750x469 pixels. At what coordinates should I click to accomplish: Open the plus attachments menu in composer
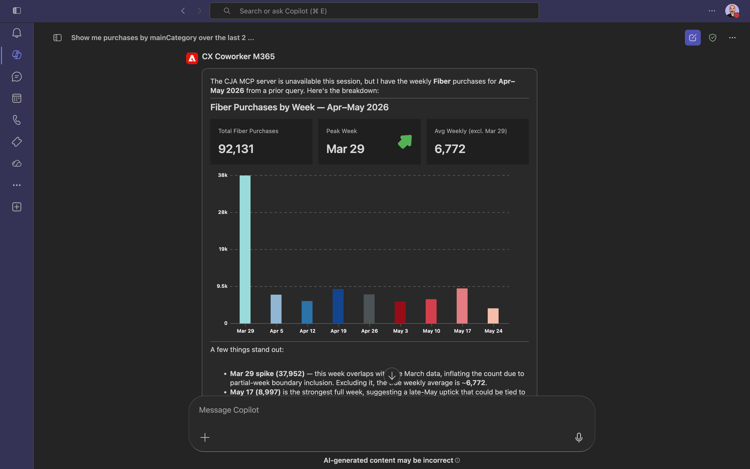click(205, 437)
